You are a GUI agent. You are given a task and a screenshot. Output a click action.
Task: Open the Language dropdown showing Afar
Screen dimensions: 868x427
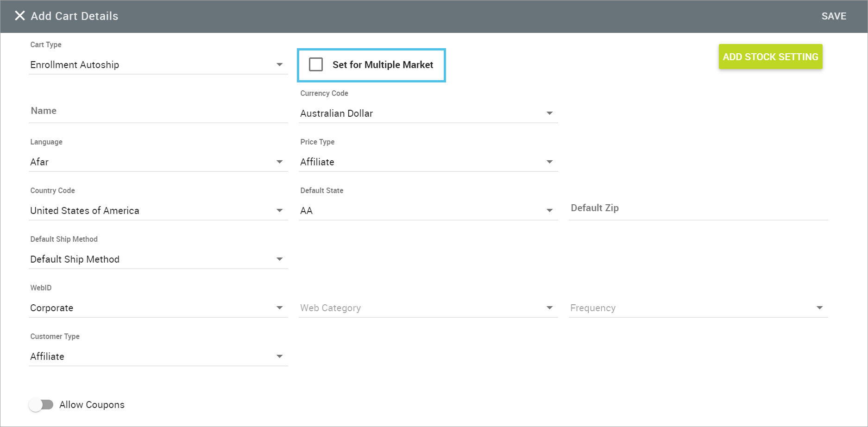[x=157, y=162]
